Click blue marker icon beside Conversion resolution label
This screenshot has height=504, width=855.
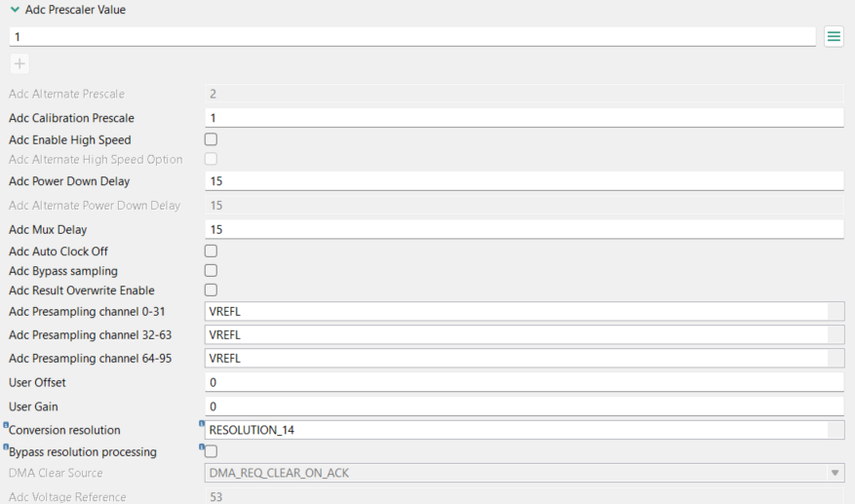pyautogui.click(x=6, y=425)
